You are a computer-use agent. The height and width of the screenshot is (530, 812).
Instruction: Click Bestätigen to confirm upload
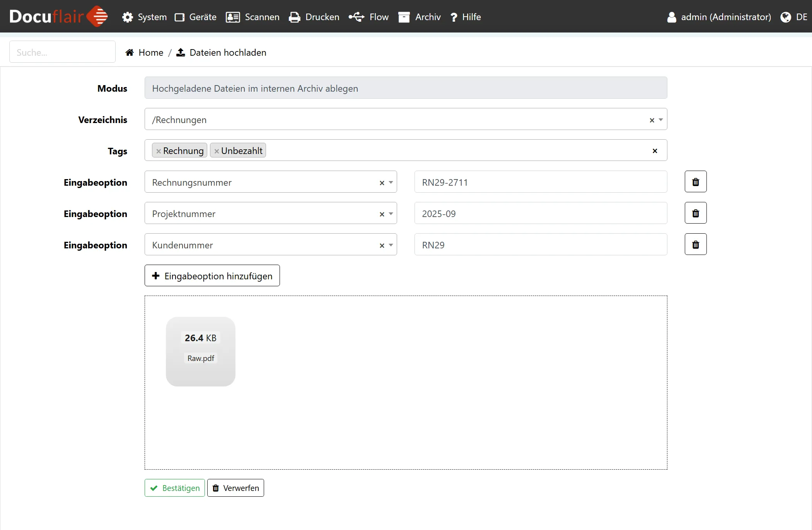tap(175, 488)
